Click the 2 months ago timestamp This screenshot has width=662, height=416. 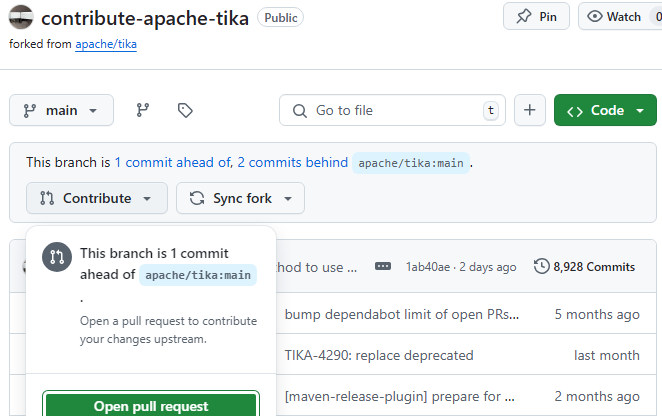tap(597, 396)
